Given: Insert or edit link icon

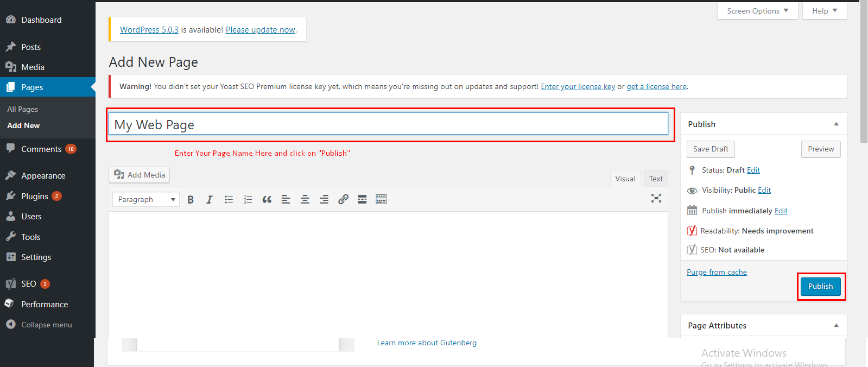Looking at the screenshot, I should [x=343, y=199].
